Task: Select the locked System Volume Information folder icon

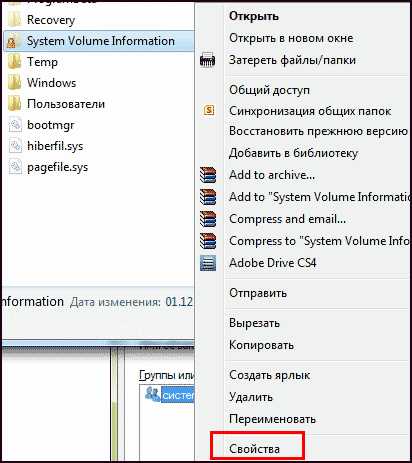Action: (x=13, y=41)
